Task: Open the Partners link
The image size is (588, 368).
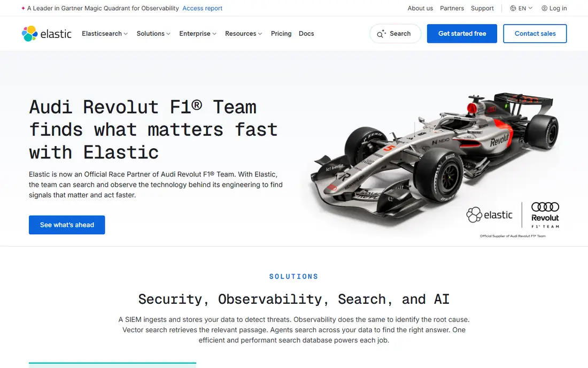Action: [452, 8]
